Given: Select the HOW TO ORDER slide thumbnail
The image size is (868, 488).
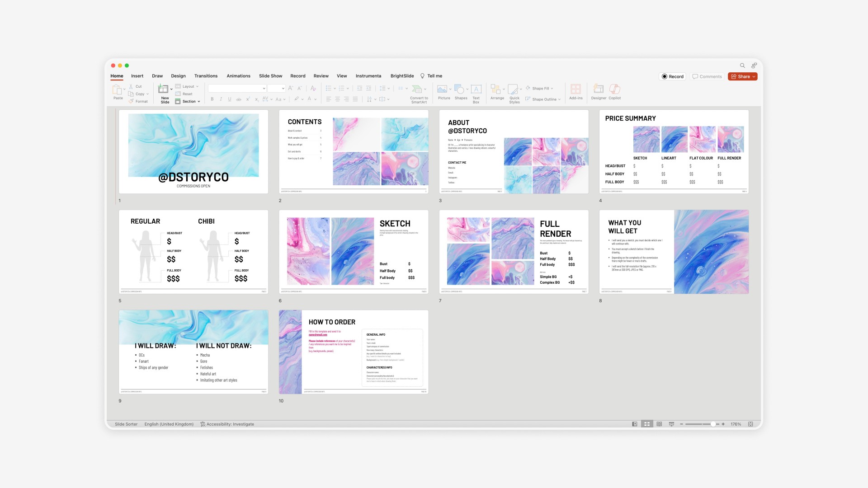Looking at the screenshot, I should click(x=354, y=352).
